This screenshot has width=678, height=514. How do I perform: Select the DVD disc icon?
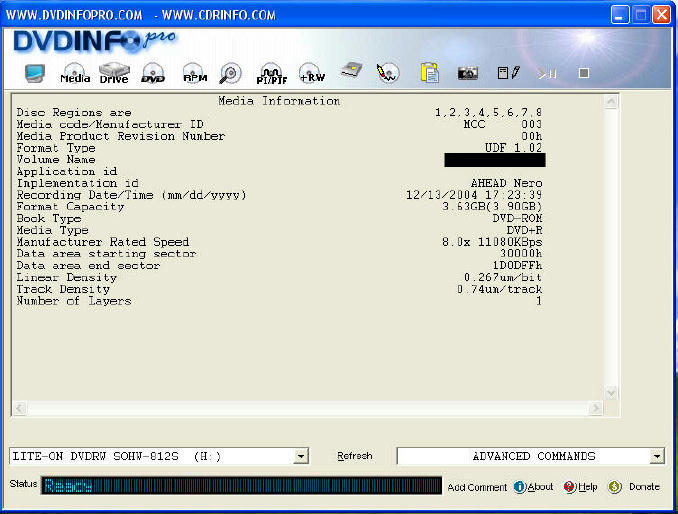(x=153, y=73)
